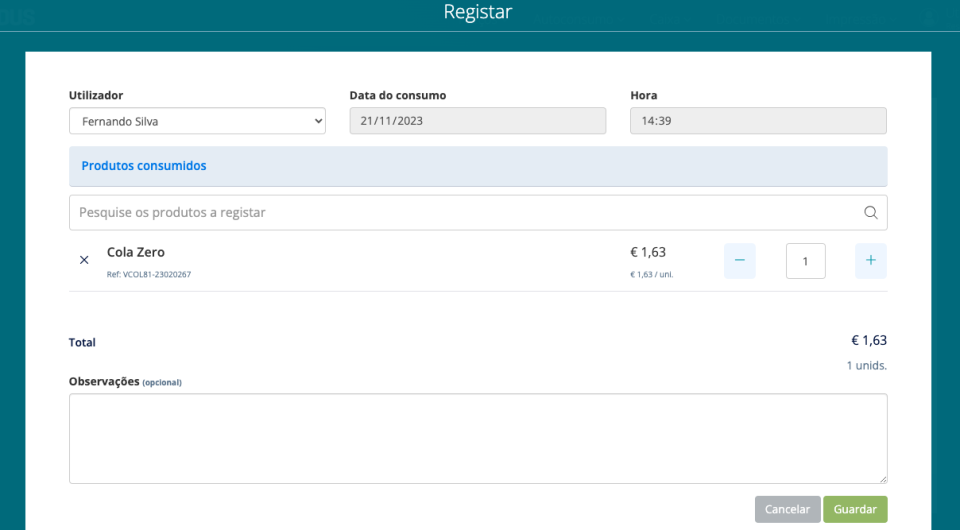The height and width of the screenshot is (530, 960).
Task: Select the Produtos consumidos section header
Action: (x=144, y=166)
